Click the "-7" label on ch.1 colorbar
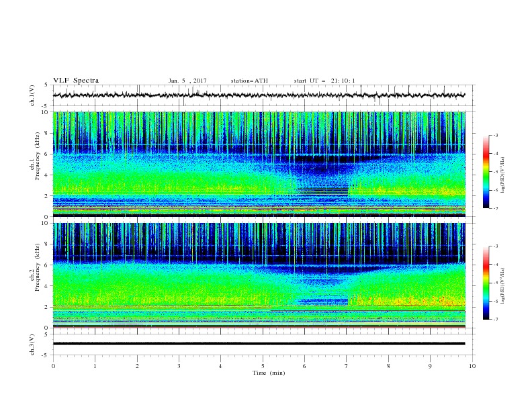 click(496, 208)
